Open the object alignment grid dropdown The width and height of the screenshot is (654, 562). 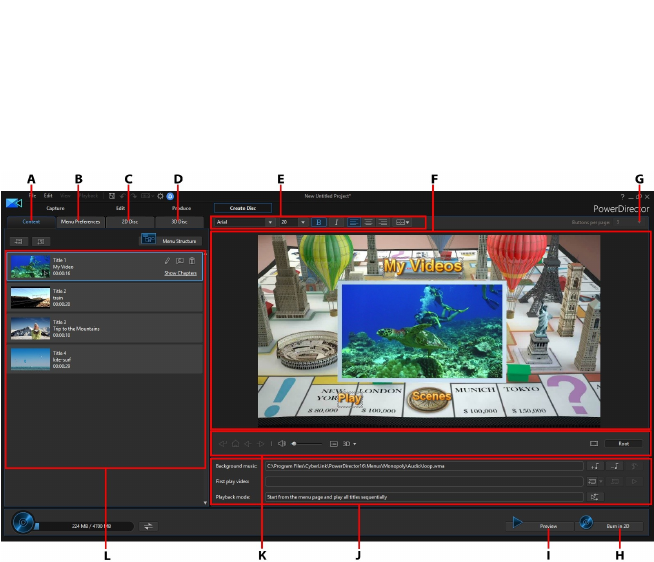[x=402, y=222]
